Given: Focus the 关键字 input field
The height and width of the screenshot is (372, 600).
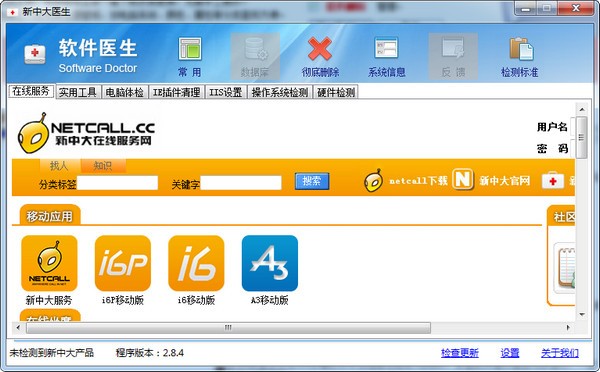Looking at the screenshot, I should (241, 183).
